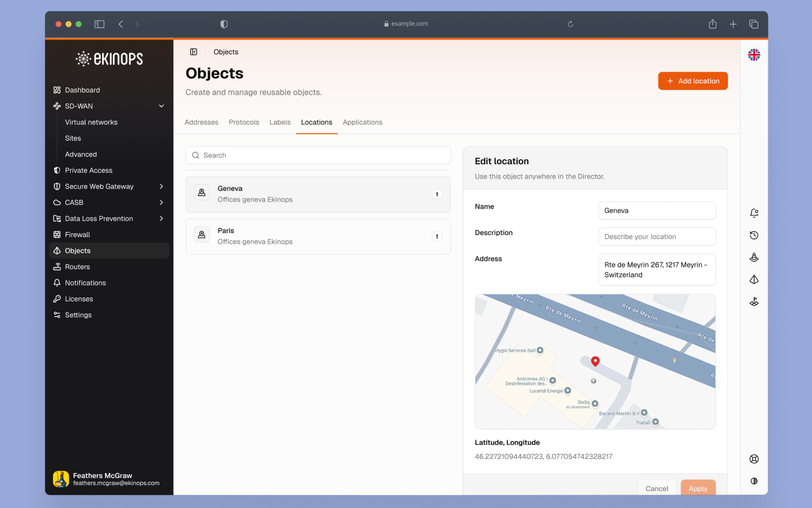Open the British flag language selector
Screen dimensions: 812x508
tap(754, 55)
